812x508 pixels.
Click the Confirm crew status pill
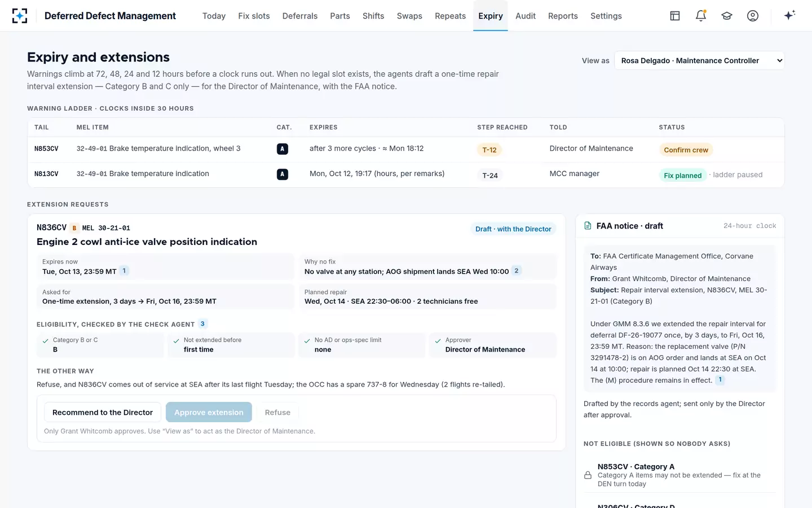pos(686,150)
